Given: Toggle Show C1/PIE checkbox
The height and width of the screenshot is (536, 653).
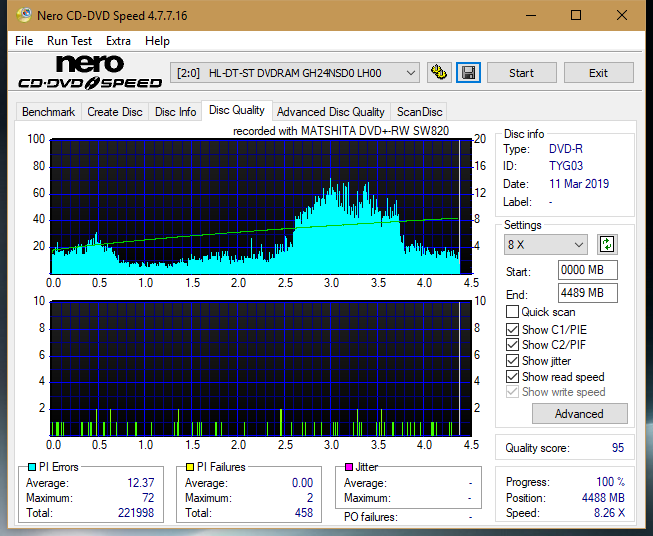Looking at the screenshot, I should coord(512,330).
